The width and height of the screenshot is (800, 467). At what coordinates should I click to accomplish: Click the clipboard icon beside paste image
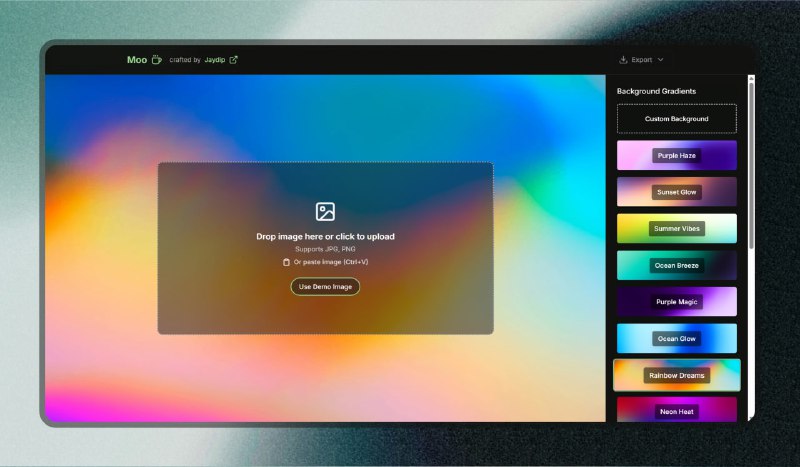[286, 262]
